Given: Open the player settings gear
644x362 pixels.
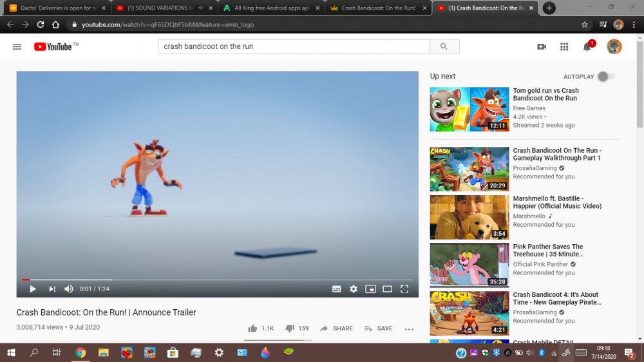Looking at the screenshot, I should click(353, 289).
